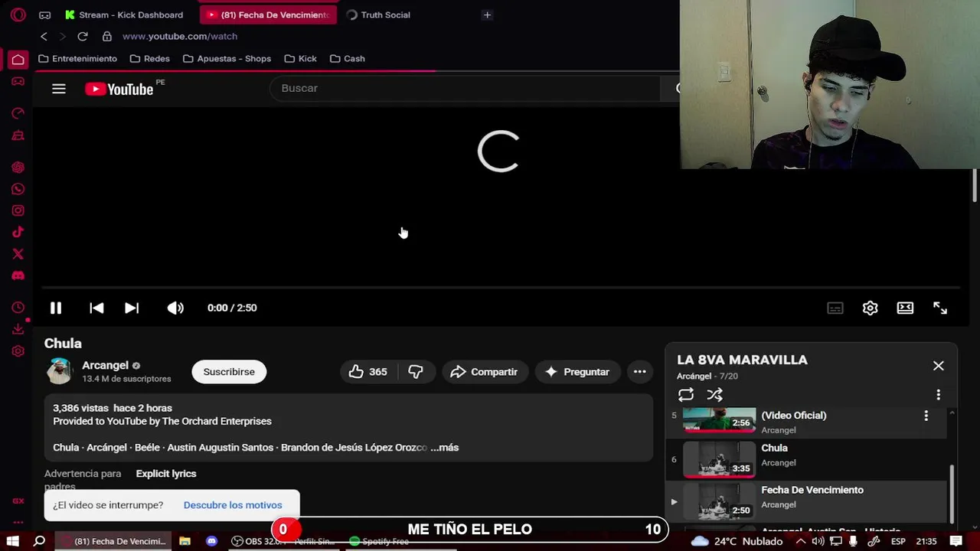This screenshot has height=551, width=980.
Task: Subscribe with the Suscribirse button
Action: [x=229, y=371]
